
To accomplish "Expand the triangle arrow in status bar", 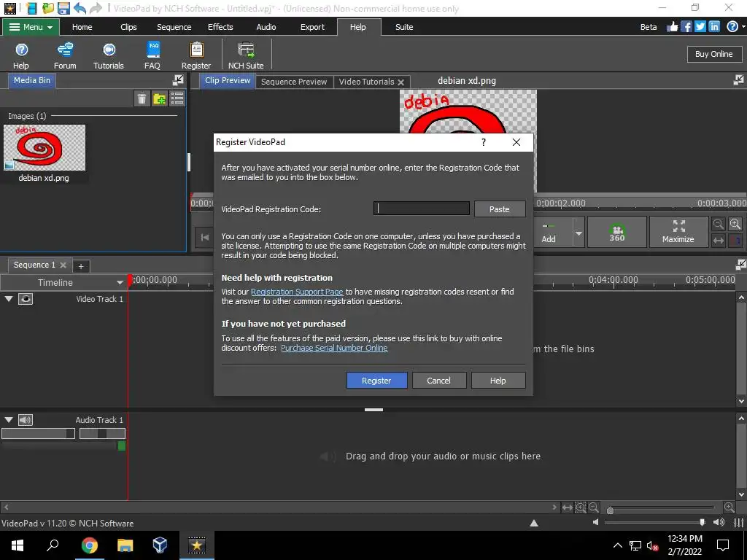I will tap(534, 523).
